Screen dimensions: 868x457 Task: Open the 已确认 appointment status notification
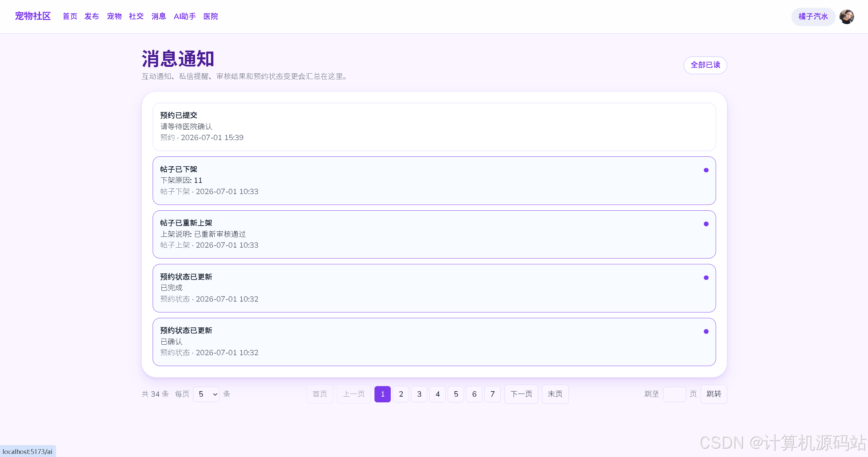click(434, 342)
